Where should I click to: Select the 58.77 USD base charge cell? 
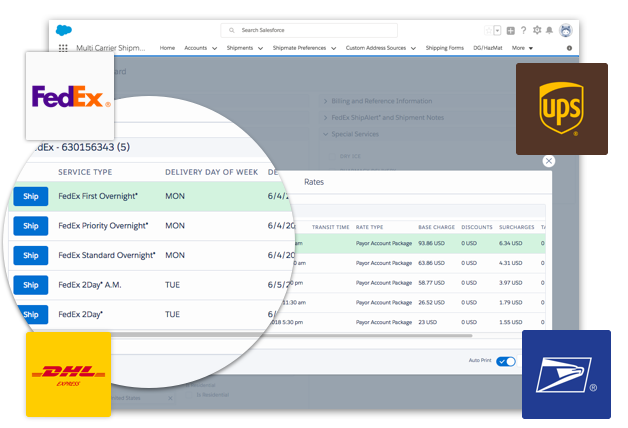point(431,283)
